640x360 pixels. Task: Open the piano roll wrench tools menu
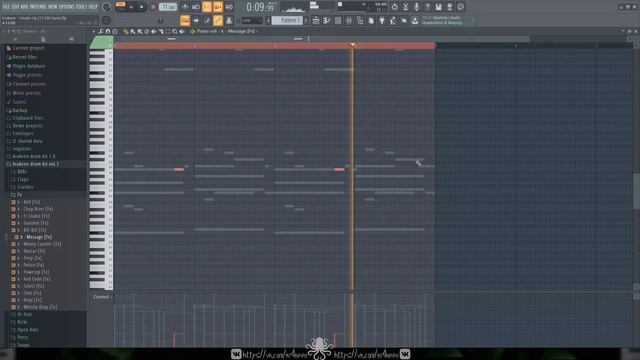pyautogui.click(x=101, y=31)
